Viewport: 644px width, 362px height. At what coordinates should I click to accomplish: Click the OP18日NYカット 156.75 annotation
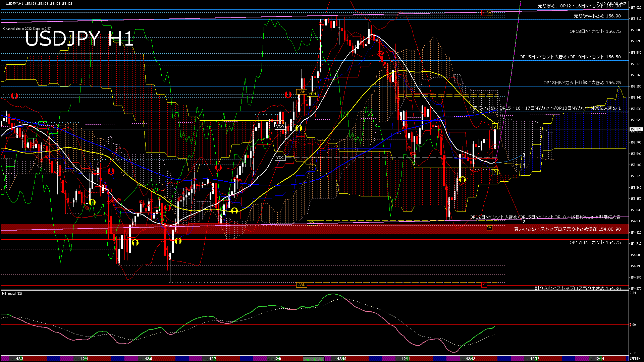[595, 32]
